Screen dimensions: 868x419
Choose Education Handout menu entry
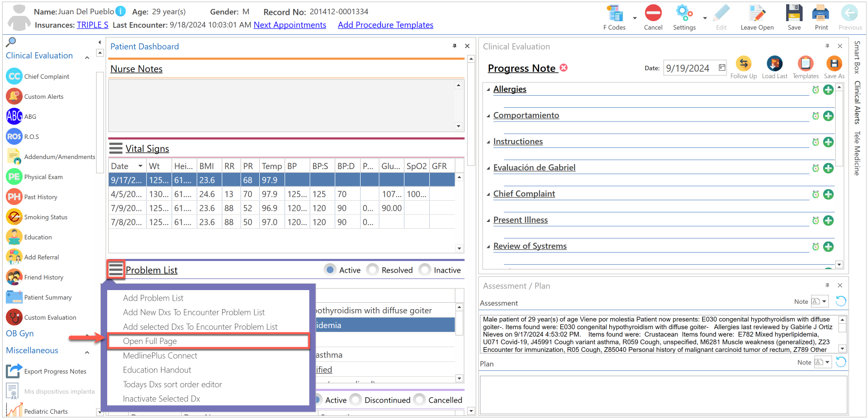click(x=157, y=370)
